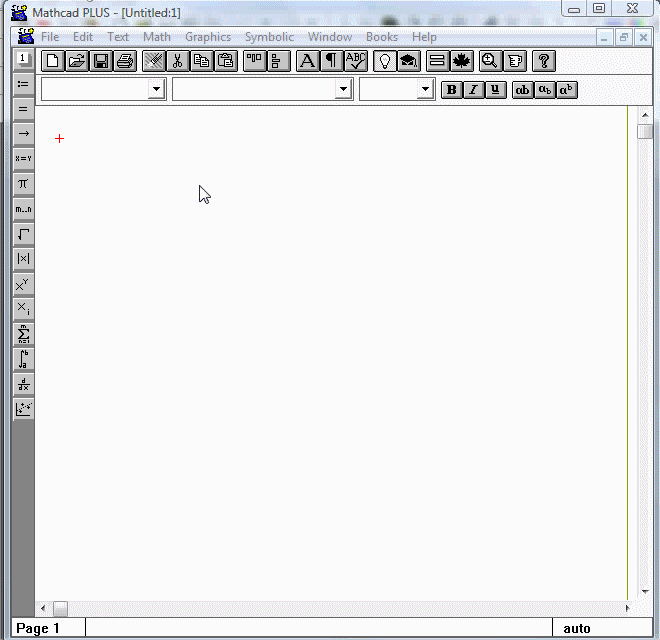Open the Graphics menu
This screenshot has height=640, width=660.
(208, 37)
